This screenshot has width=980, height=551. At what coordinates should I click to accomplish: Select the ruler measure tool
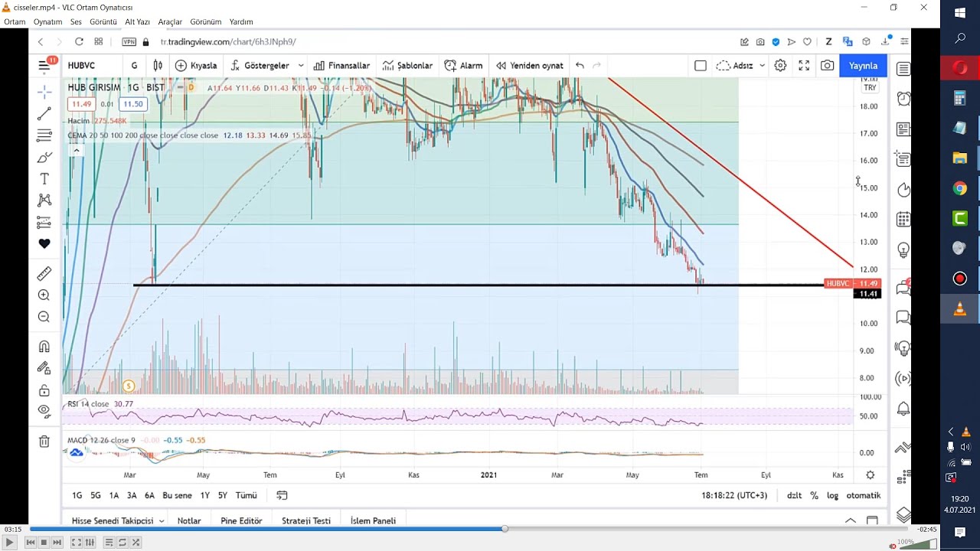(x=44, y=273)
